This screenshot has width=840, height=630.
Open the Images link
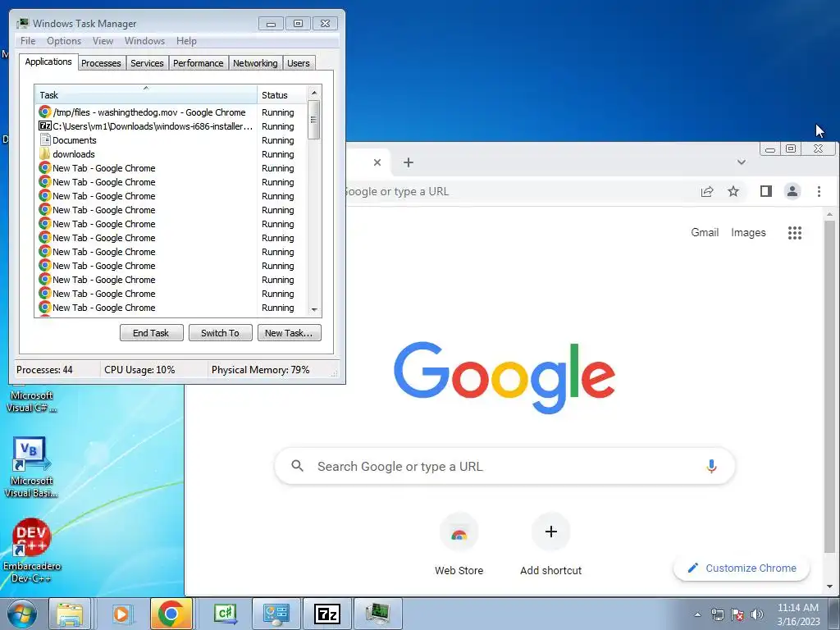748,232
